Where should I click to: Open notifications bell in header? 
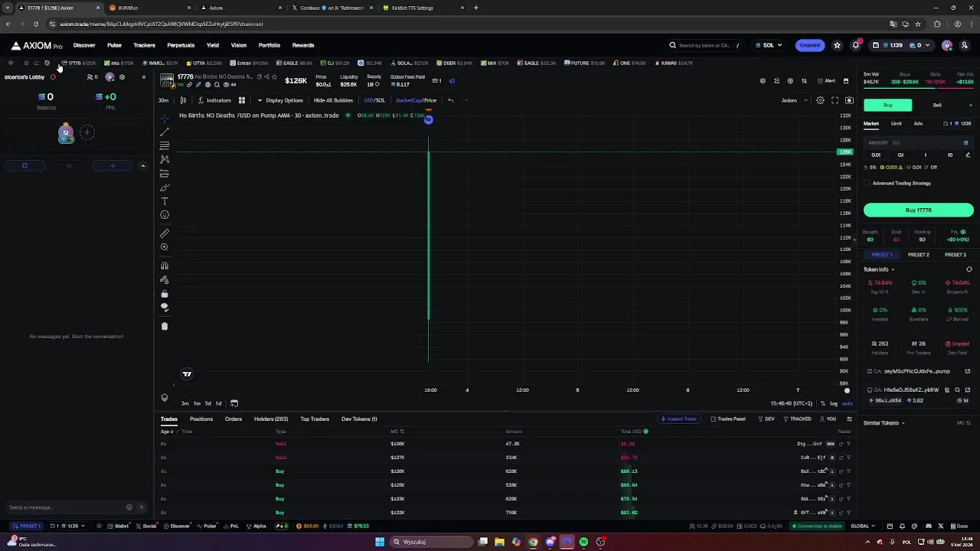[x=856, y=45]
